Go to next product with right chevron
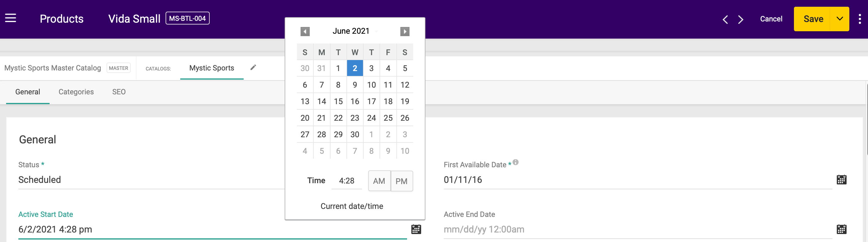The image size is (868, 242). [740, 19]
